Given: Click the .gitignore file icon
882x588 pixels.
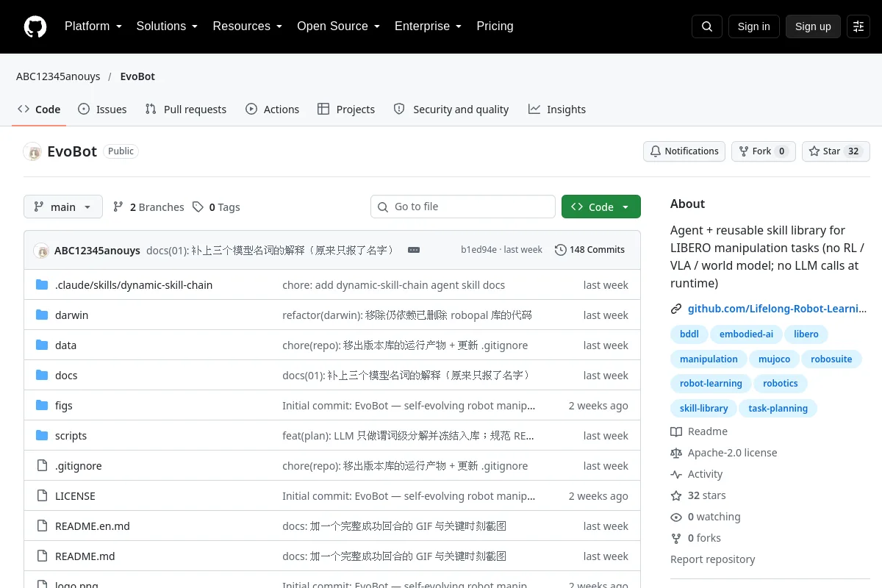Looking at the screenshot, I should (x=42, y=466).
